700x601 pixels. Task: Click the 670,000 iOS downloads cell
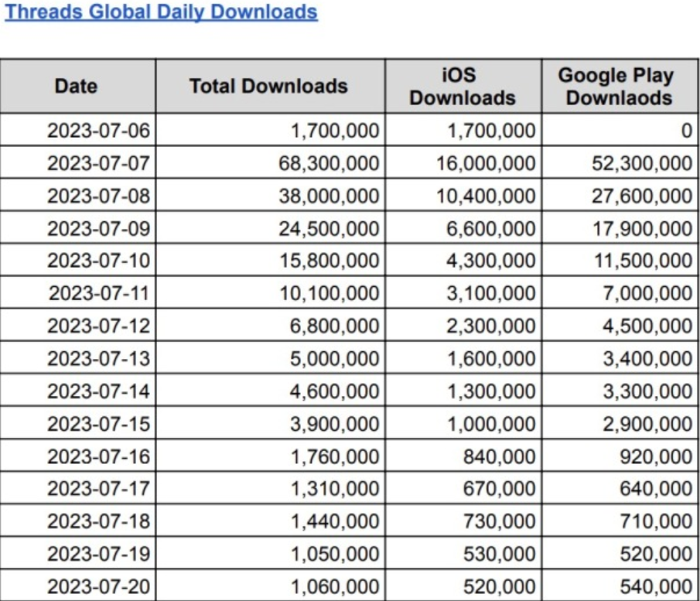point(463,488)
